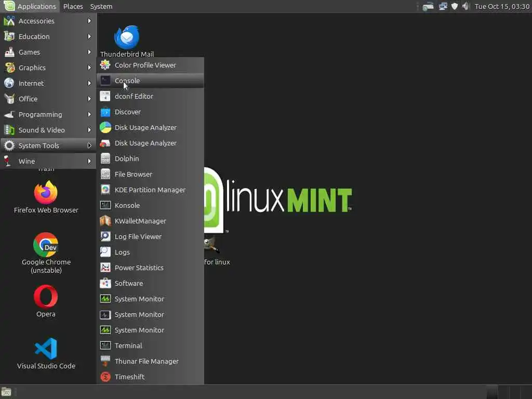Open System Monitor listed above Terminal

[x=150, y=330]
